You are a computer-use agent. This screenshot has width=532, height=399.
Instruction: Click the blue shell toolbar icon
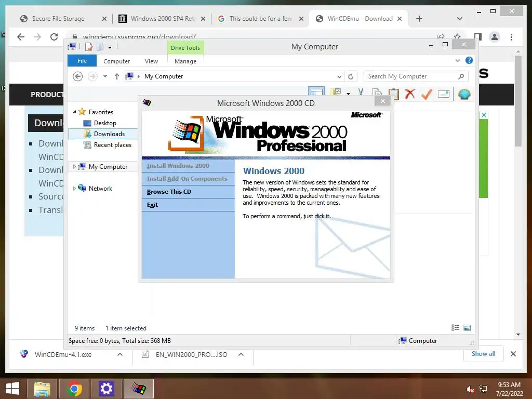coord(464,94)
